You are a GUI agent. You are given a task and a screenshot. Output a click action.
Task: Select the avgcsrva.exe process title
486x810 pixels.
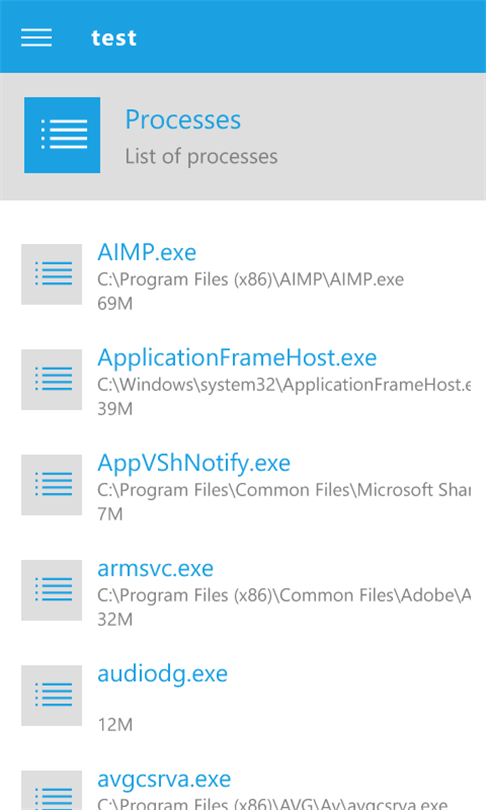click(x=164, y=780)
